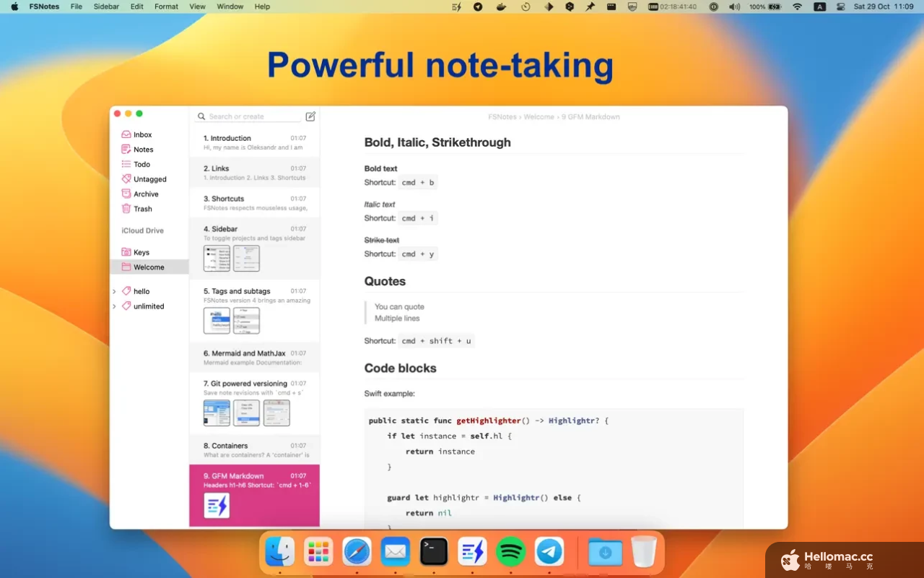
Task: Open the Window menu
Action: 230,7
